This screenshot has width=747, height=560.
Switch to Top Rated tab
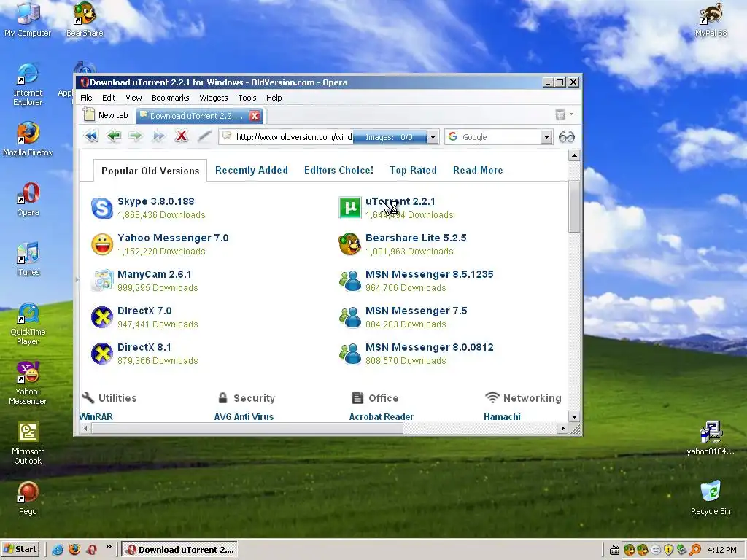coord(413,170)
